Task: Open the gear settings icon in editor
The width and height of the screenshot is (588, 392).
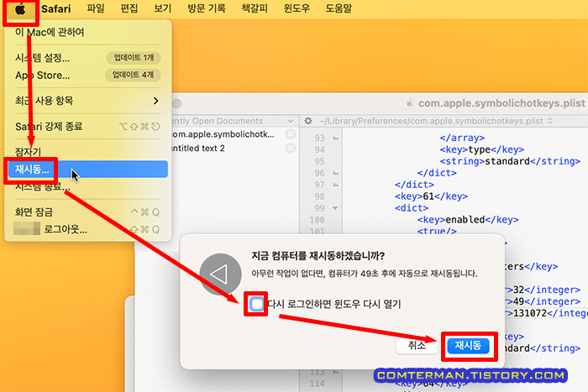Action: point(308,121)
